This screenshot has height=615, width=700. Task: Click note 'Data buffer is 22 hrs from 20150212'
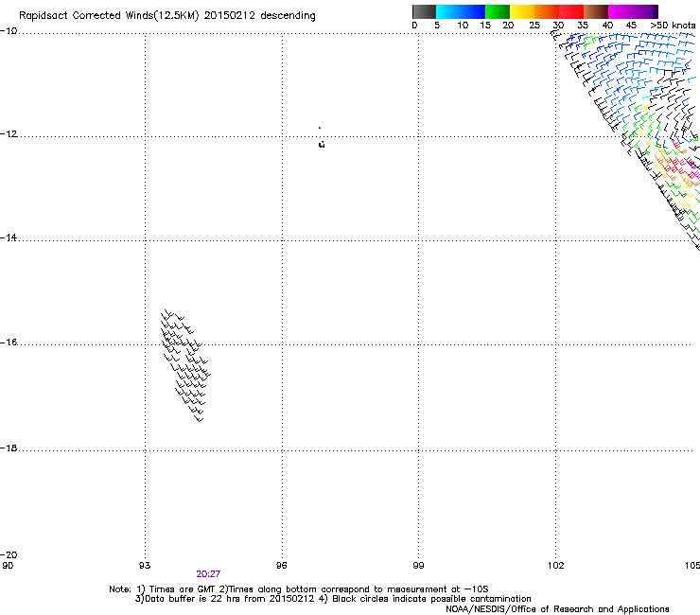pyautogui.click(x=230, y=599)
